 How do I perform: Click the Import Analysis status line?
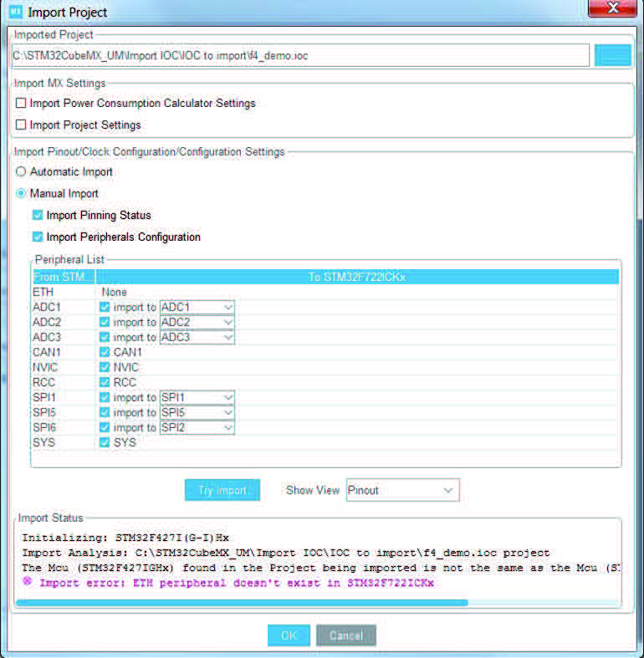pos(285,553)
